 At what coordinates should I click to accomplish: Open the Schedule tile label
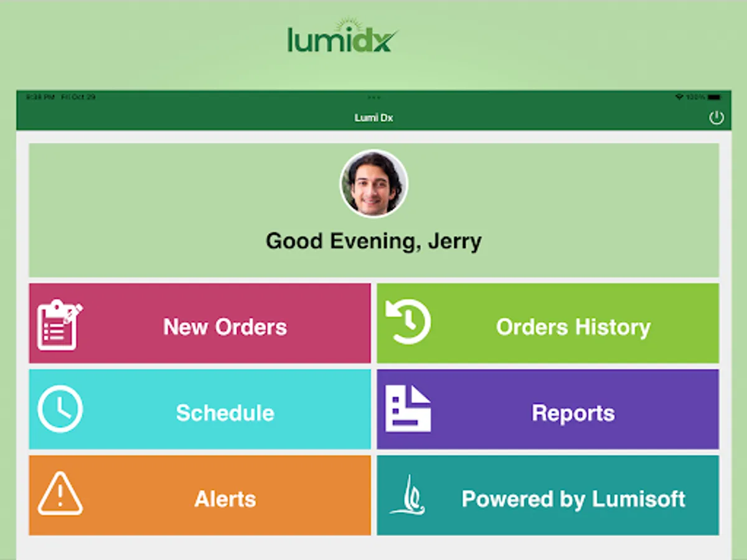point(225,413)
